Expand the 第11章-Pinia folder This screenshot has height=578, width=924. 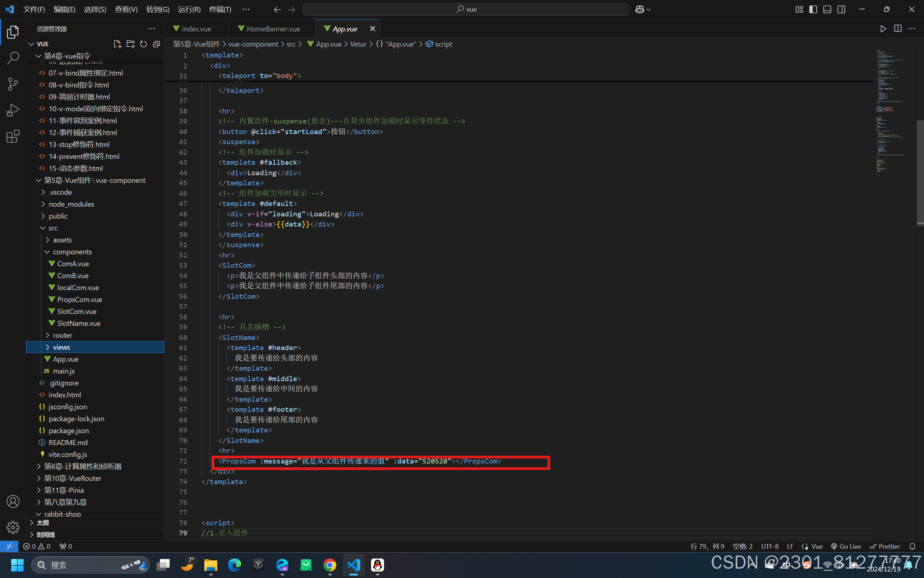pyautogui.click(x=95, y=490)
